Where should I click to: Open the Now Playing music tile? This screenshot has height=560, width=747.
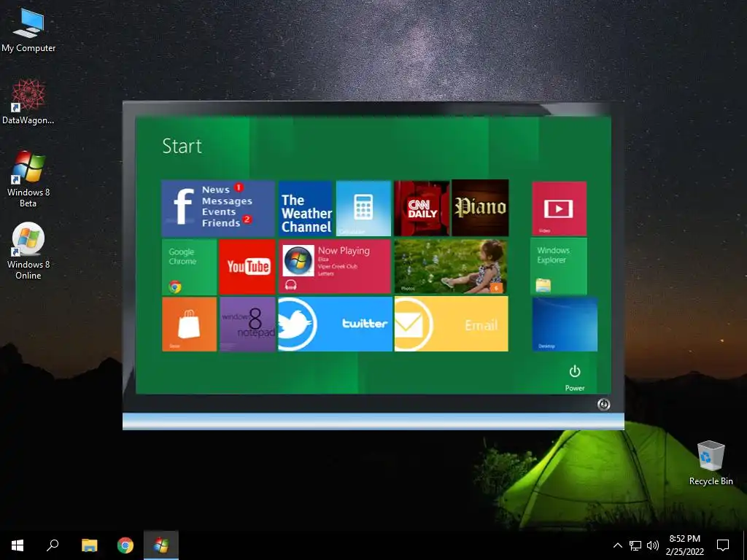[x=334, y=267]
